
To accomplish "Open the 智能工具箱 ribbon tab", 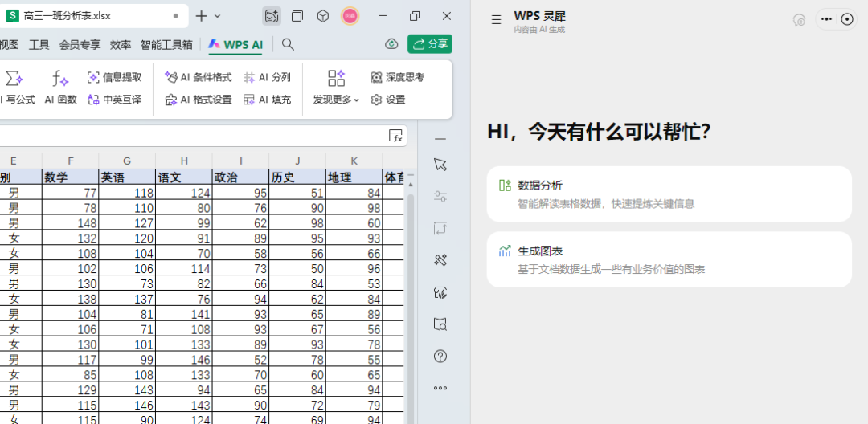I will click(166, 45).
